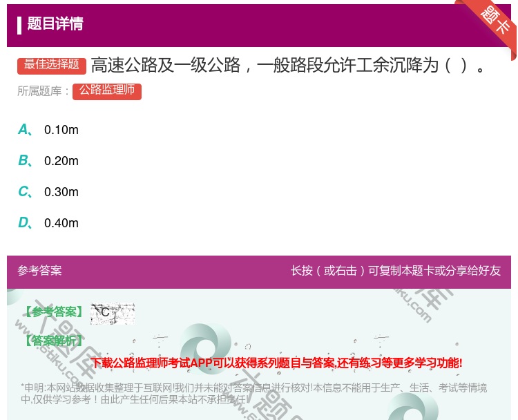Click the 最佳选择题 question type badge

pyautogui.click(x=52, y=66)
